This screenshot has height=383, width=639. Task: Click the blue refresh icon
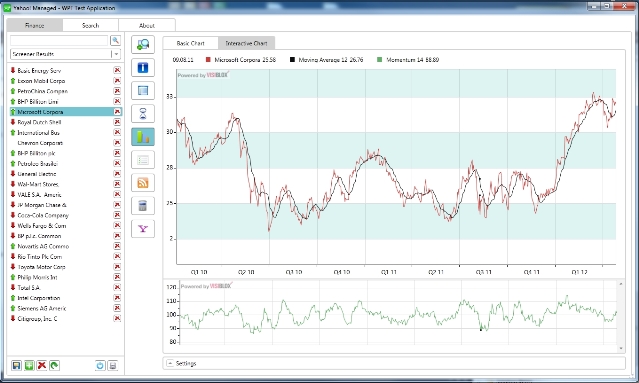(100, 365)
